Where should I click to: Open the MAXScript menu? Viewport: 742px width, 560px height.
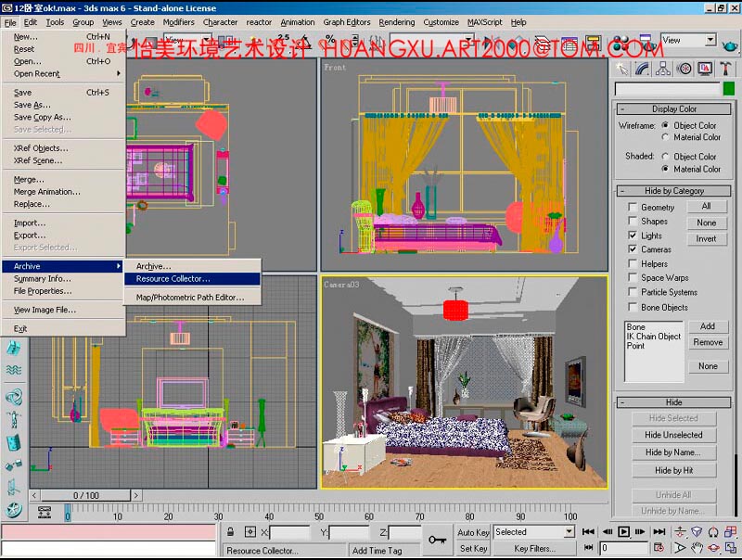pos(484,22)
